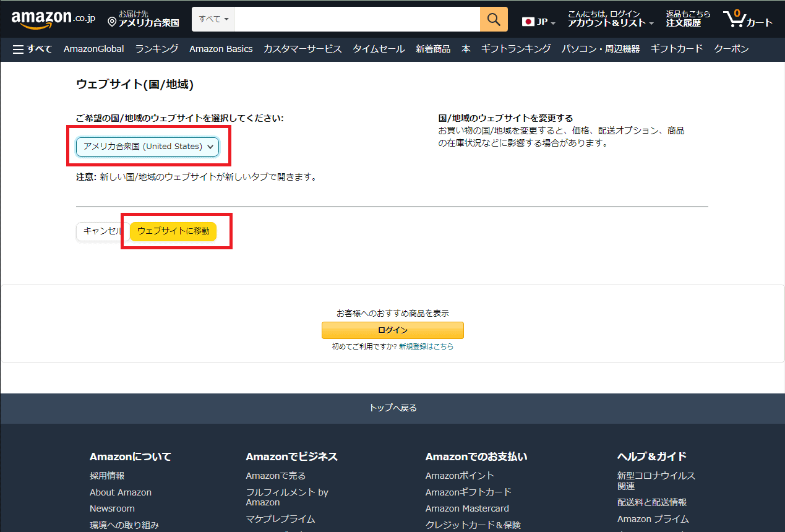Open アカウント&リスト dropdown
Viewport: 785px width, 532px height.
tap(611, 19)
